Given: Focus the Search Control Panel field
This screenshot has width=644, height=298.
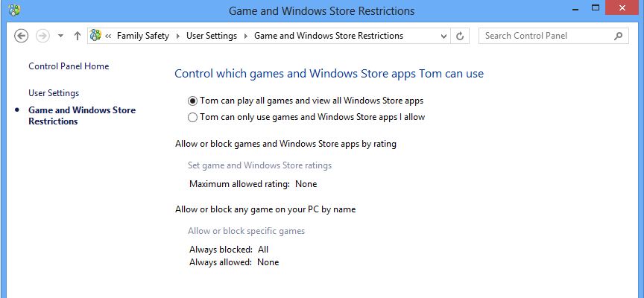Looking at the screenshot, I should pyautogui.click(x=548, y=36).
